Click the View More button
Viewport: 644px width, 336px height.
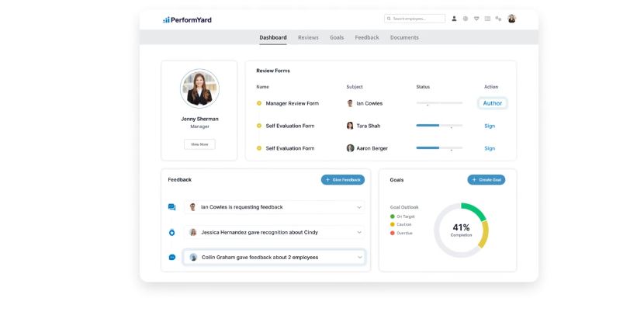(x=199, y=144)
